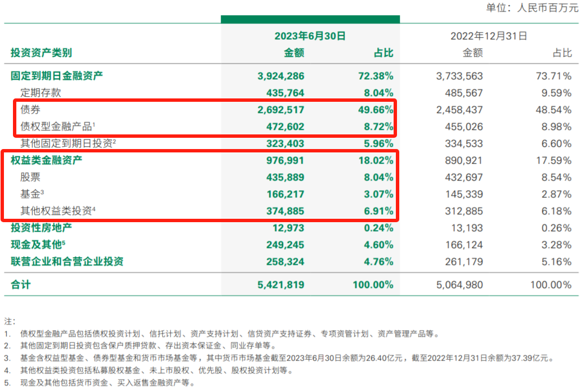
Task: Click the 合计 total row label
Action: [x=20, y=285]
